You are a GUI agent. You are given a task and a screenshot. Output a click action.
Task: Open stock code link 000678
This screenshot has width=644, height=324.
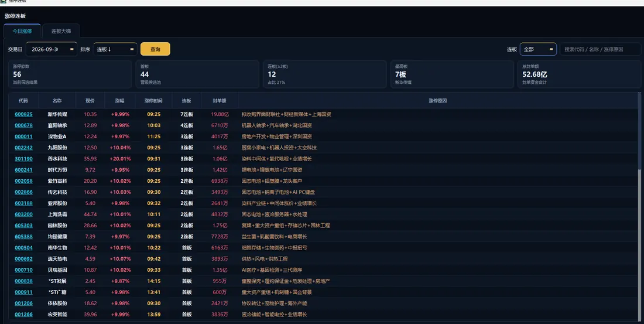click(23, 125)
